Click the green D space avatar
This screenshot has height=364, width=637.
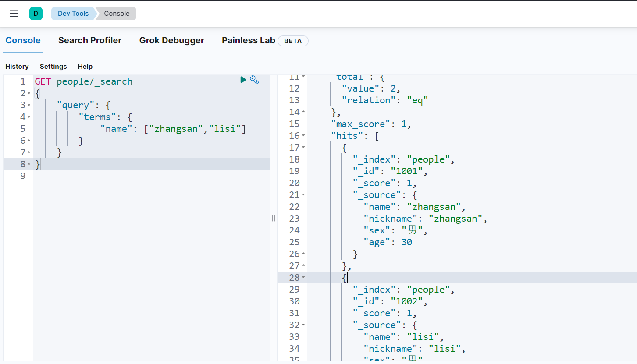coord(36,14)
